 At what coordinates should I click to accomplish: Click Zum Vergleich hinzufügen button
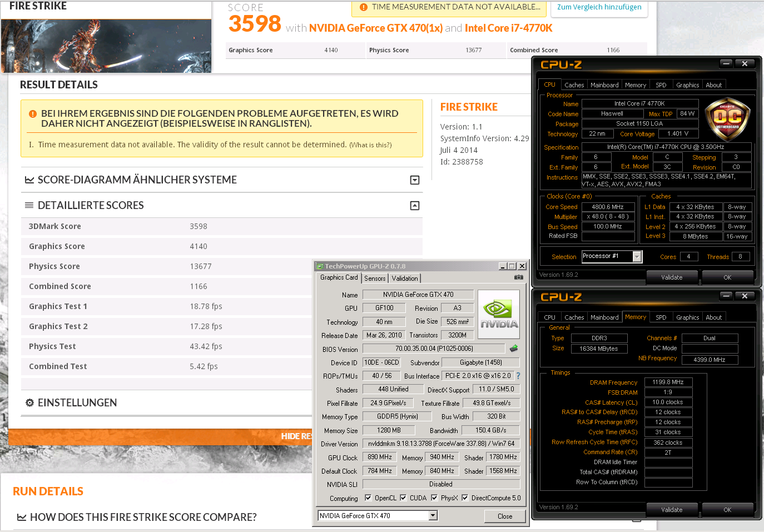tap(599, 8)
